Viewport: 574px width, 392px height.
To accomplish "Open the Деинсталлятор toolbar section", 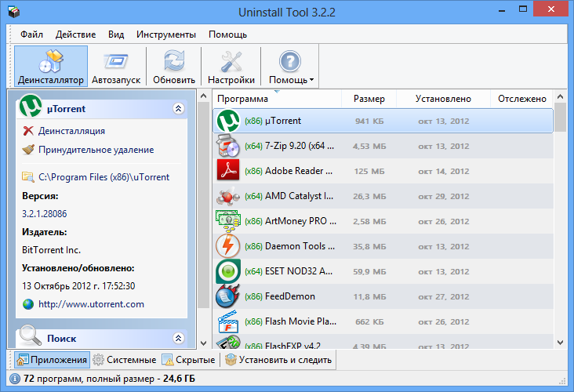I will 51,67.
